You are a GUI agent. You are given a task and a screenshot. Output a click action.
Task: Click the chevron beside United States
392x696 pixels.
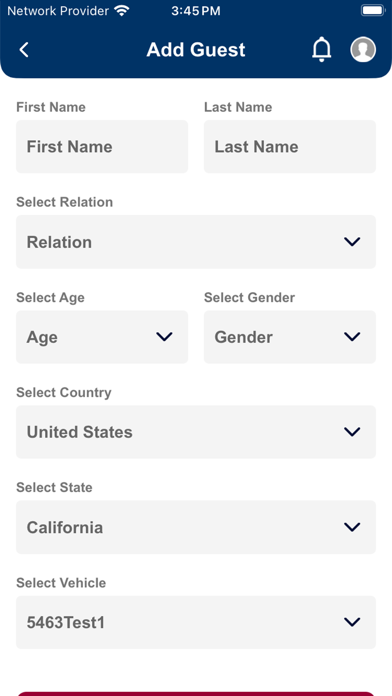tap(352, 432)
